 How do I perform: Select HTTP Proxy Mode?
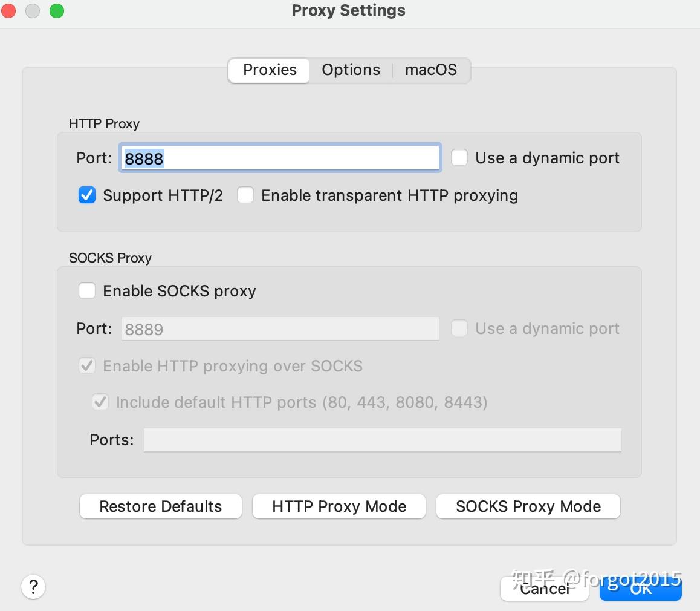pos(339,506)
